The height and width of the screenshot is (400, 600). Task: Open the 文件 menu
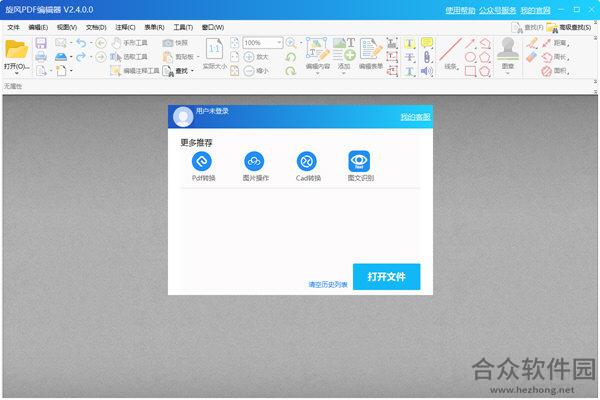(13, 27)
